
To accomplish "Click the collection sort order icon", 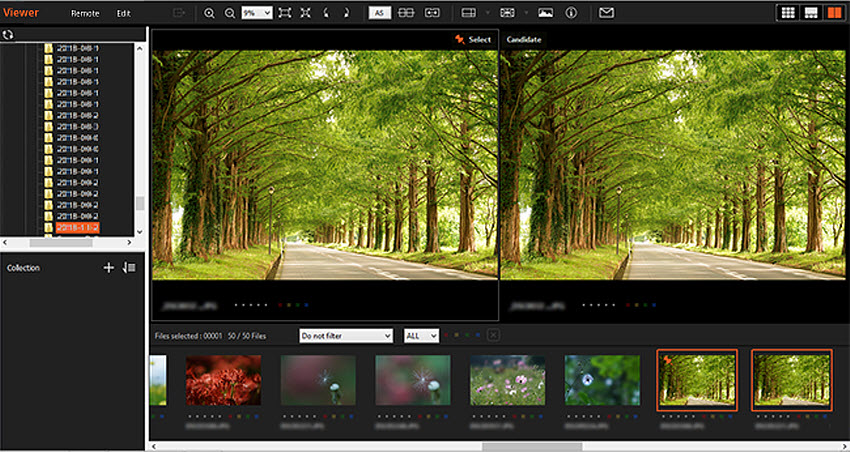I will tap(129, 268).
